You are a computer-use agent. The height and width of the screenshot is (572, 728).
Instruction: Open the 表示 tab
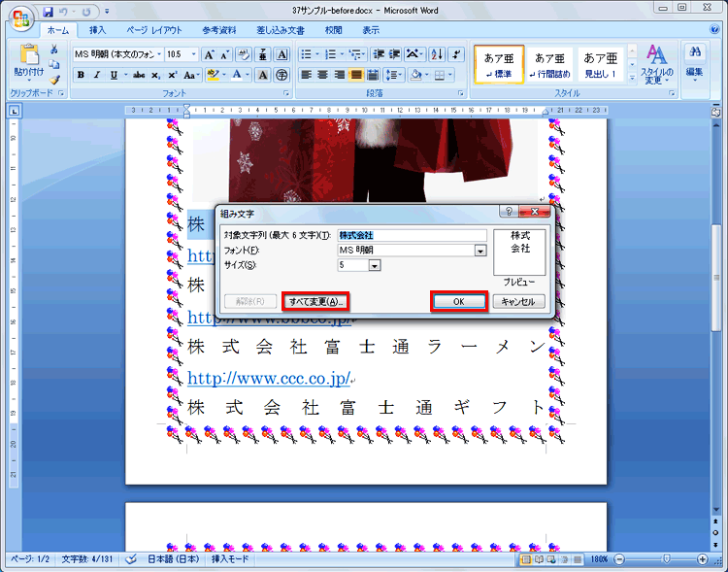point(371,30)
